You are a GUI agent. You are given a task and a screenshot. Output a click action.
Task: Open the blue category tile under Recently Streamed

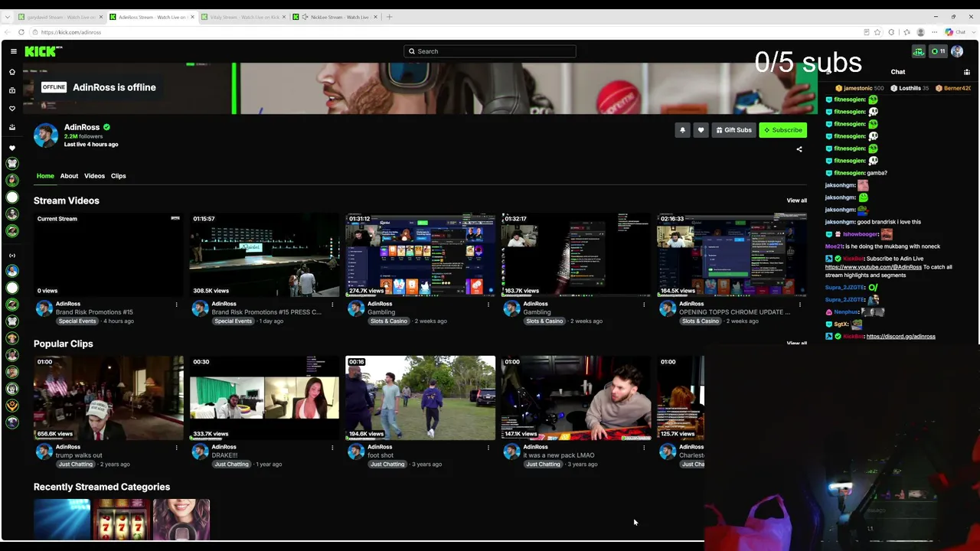pyautogui.click(x=62, y=520)
